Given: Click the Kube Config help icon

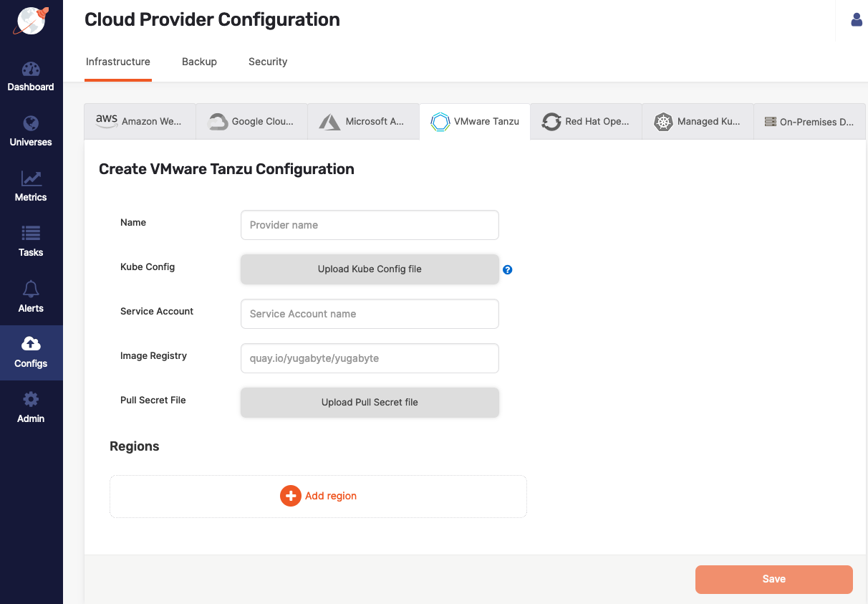Looking at the screenshot, I should [x=508, y=270].
